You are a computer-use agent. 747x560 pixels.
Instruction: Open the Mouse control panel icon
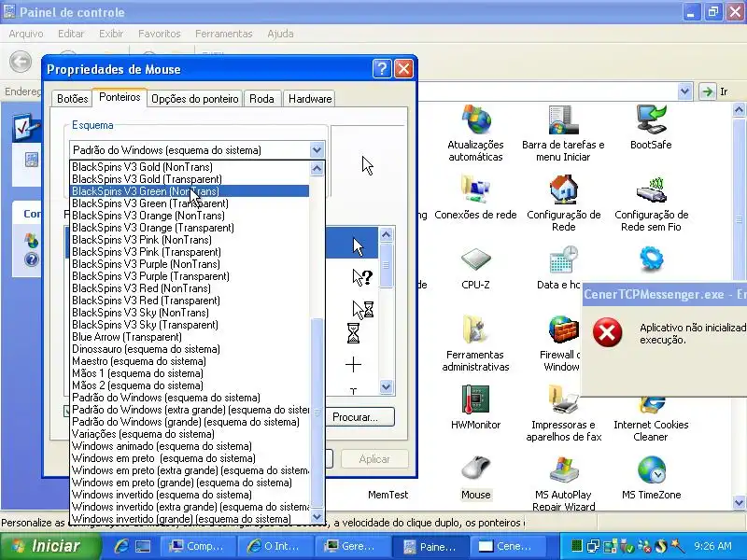point(475,469)
